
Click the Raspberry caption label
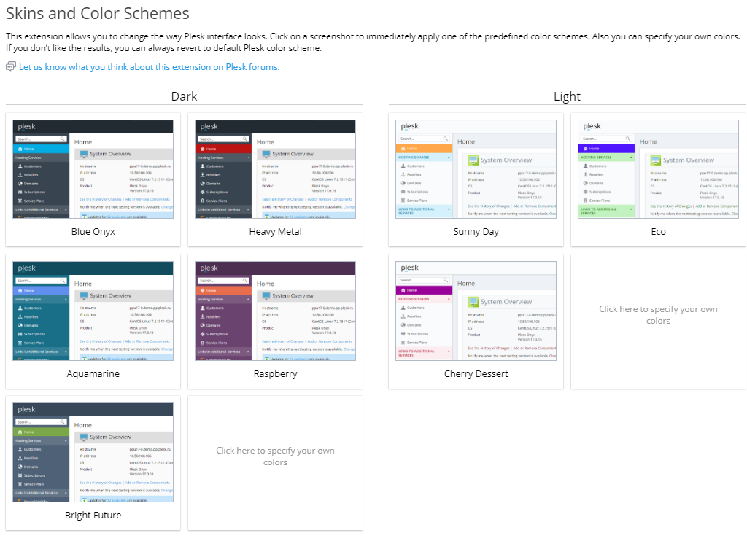coord(275,374)
